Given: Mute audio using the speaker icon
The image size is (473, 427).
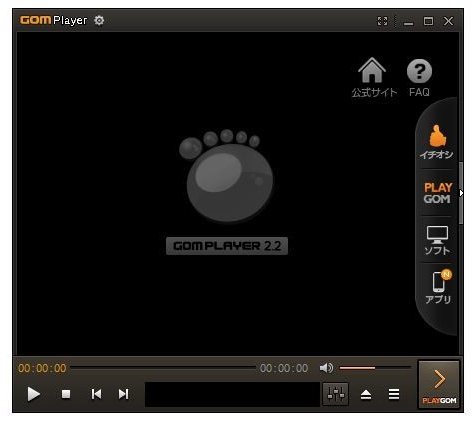Looking at the screenshot, I should (326, 368).
